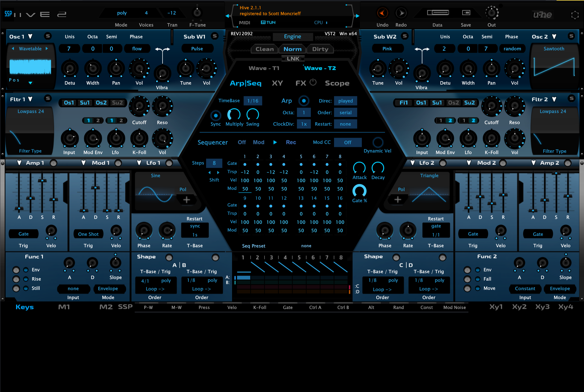Select the Dirty engine button
Image resolution: width=584 pixels, height=392 pixels.
click(x=320, y=49)
